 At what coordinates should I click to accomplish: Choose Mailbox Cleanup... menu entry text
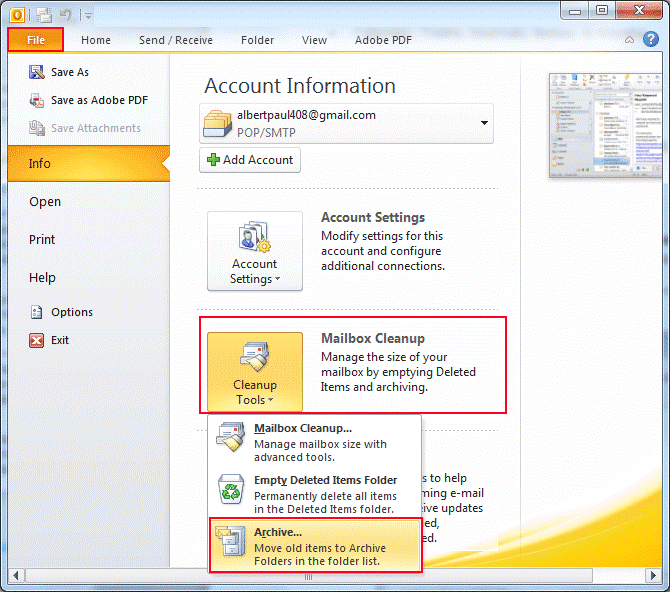click(x=303, y=428)
